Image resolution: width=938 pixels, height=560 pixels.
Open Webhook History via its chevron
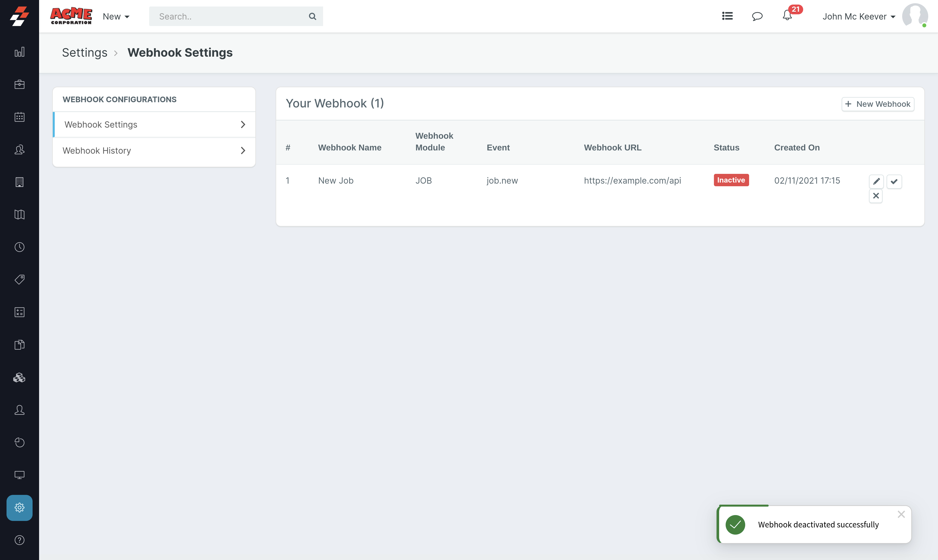pyautogui.click(x=243, y=151)
